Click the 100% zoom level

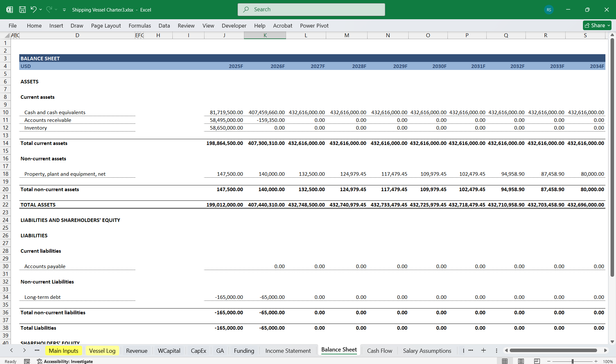[x=608, y=361]
